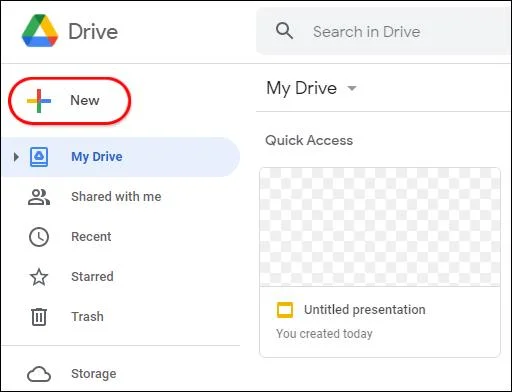Go to Recent files

pos(91,237)
